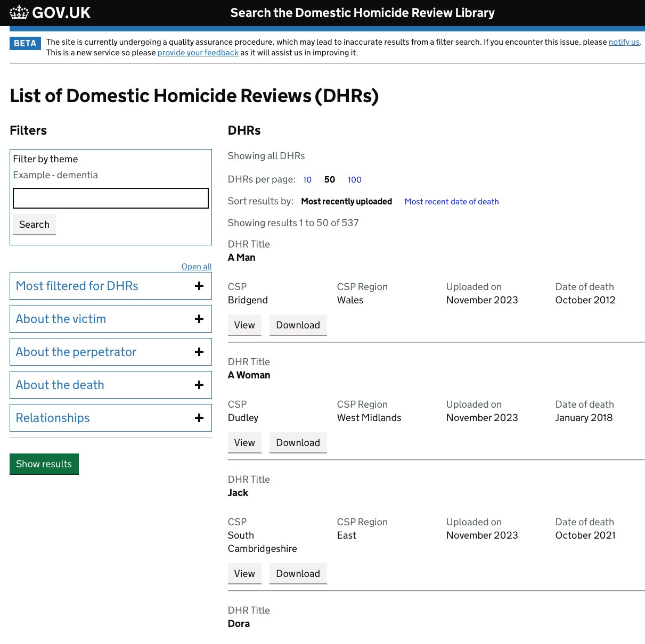Click CSP value Dudley
The width and height of the screenshot is (645, 644).
[x=243, y=418]
